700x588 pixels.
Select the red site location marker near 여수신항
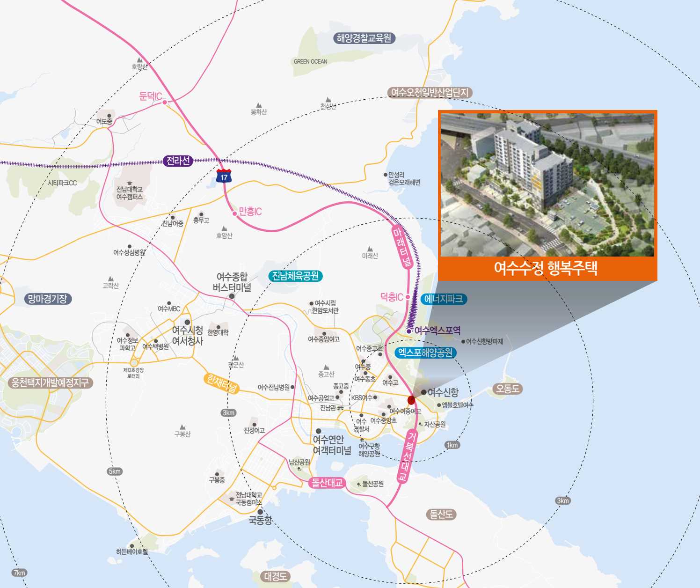click(411, 400)
